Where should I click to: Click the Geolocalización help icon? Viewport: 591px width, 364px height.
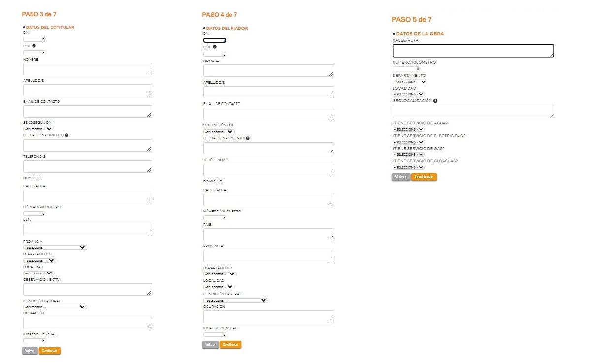(x=435, y=101)
